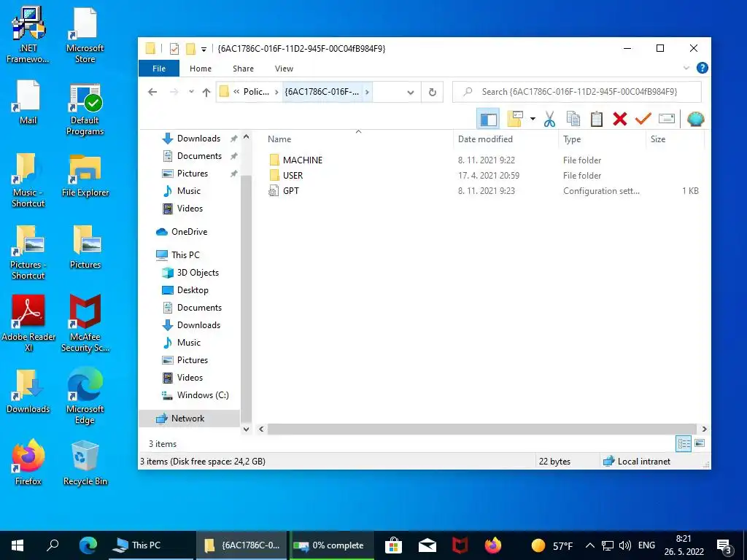Click the Polic... breadcrumb segment
This screenshot has height=560, width=747.
[256, 92]
